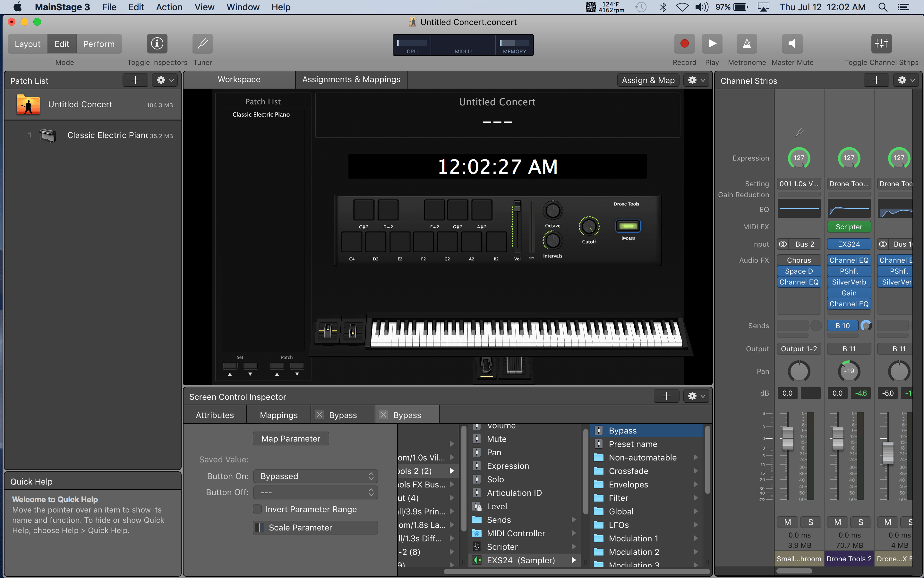Open the Button On Bypassed dropdown

pos(315,476)
